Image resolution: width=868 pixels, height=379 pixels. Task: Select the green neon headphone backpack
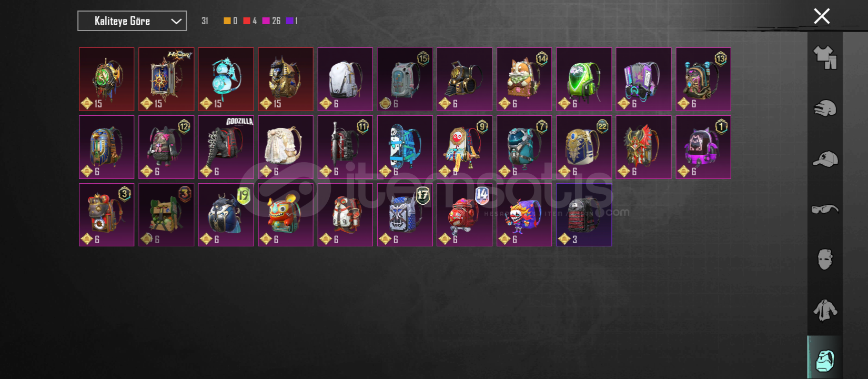(584, 79)
